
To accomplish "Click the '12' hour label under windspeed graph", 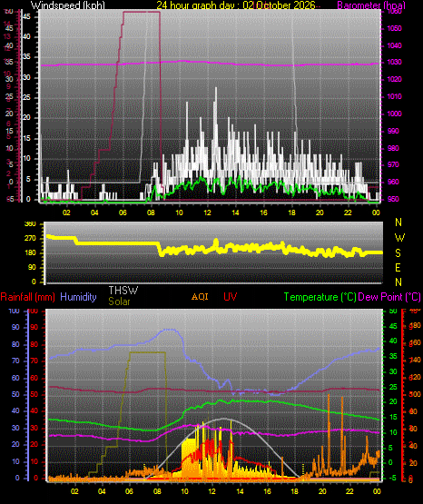I will click(208, 212).
